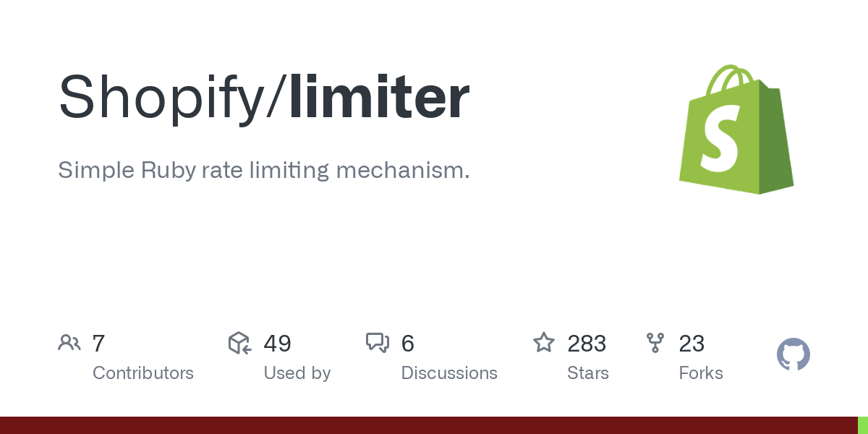Viewport: 868px width, 434px height.
Task: Click the fork icon next to 23
Action: (655, 343)
